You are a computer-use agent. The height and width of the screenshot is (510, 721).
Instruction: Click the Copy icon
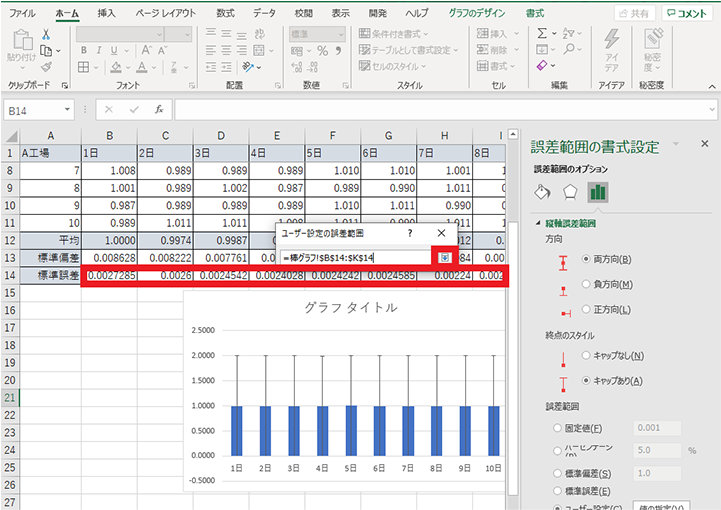click(x=46, y=51)
